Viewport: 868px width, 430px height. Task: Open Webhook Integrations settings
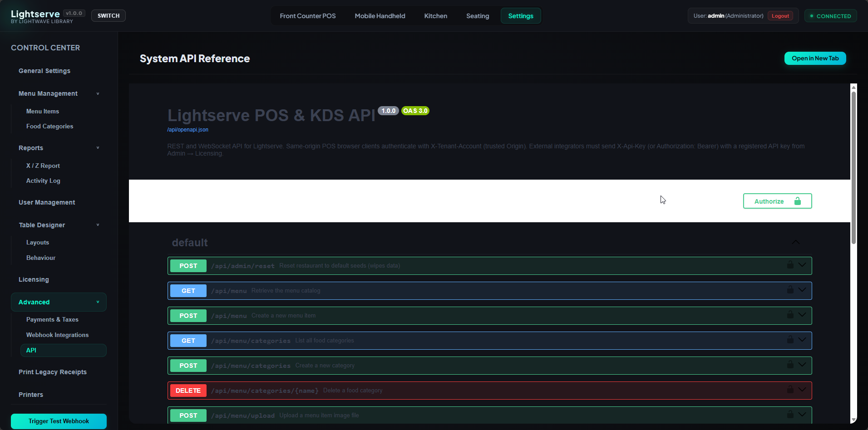pyautogui.click(x=57, y=335)
